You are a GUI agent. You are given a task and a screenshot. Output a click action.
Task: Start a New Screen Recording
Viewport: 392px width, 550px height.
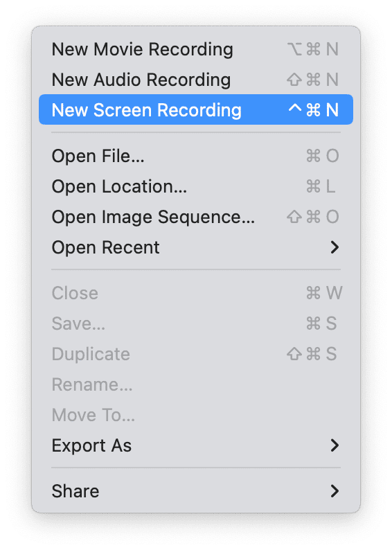click(x=195, y=109)
